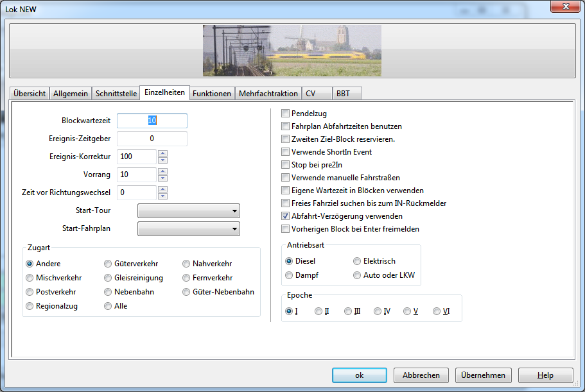This screenshot has height=392, width=585.
Task: Choose Elektrisch as Antriebsart
Action: coord(357,261)
